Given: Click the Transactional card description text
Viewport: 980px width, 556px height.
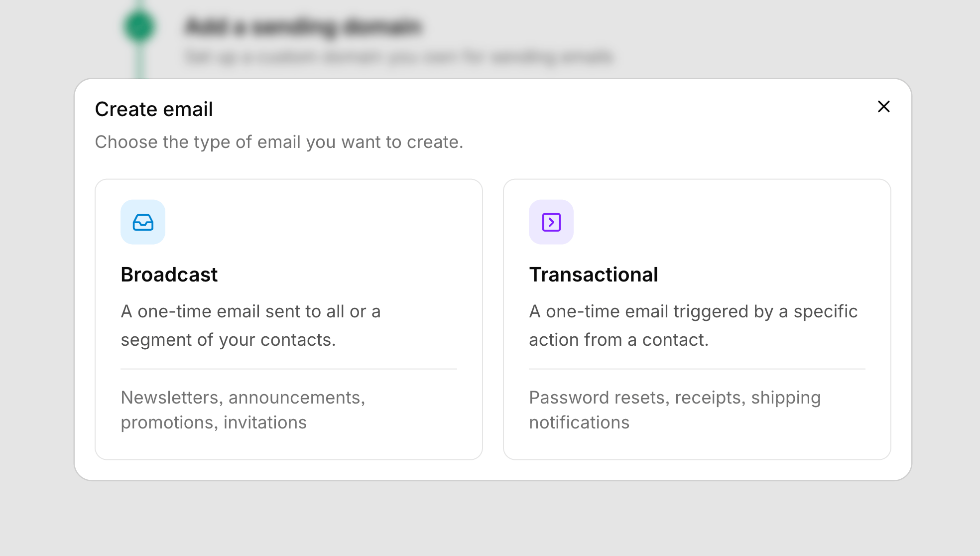Looking at the screenshot, I should pyautogui.click(x=693, y=325).
